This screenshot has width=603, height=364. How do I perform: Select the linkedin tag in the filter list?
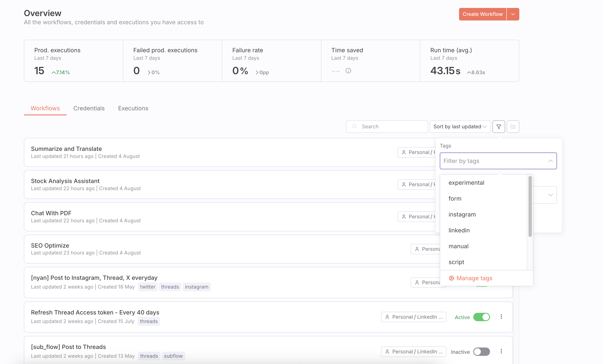[x=459, y=230]
